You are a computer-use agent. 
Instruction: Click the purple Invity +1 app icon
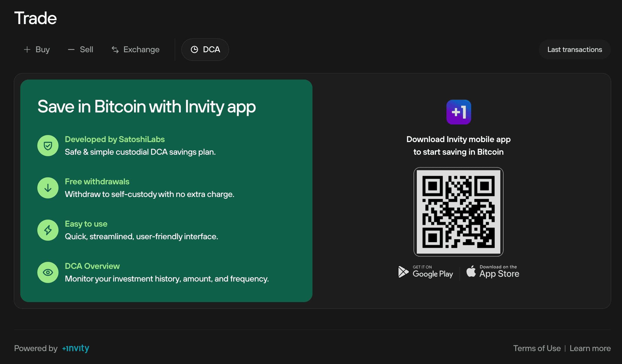(x=459, y=112)
